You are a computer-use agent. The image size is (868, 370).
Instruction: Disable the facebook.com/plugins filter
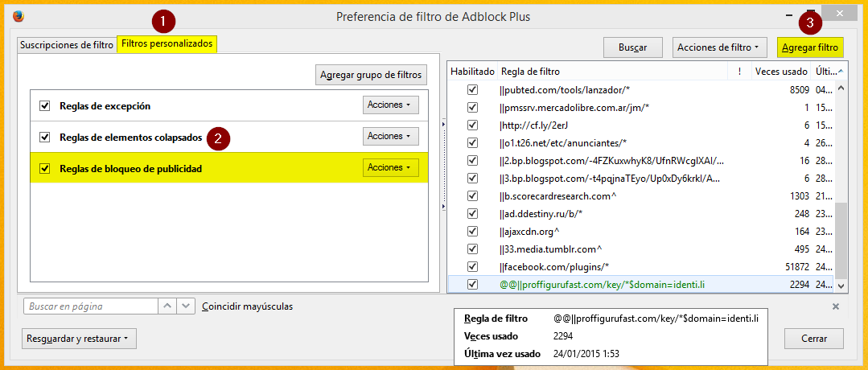click(472, 266)
